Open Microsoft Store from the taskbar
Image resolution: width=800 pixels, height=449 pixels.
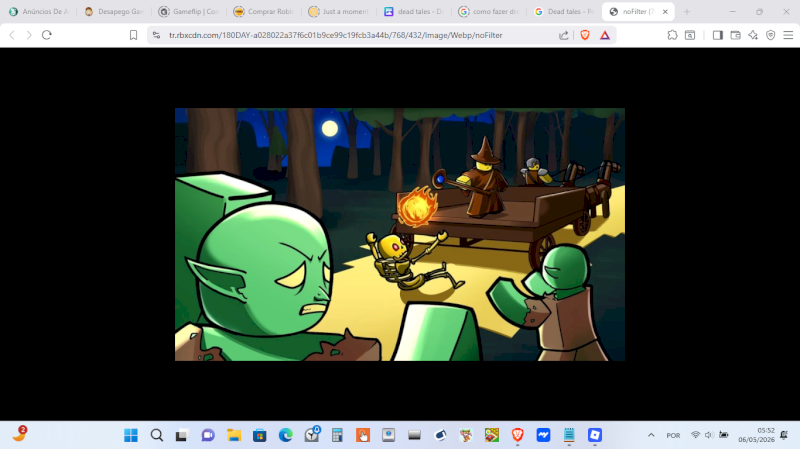point(260,435)
